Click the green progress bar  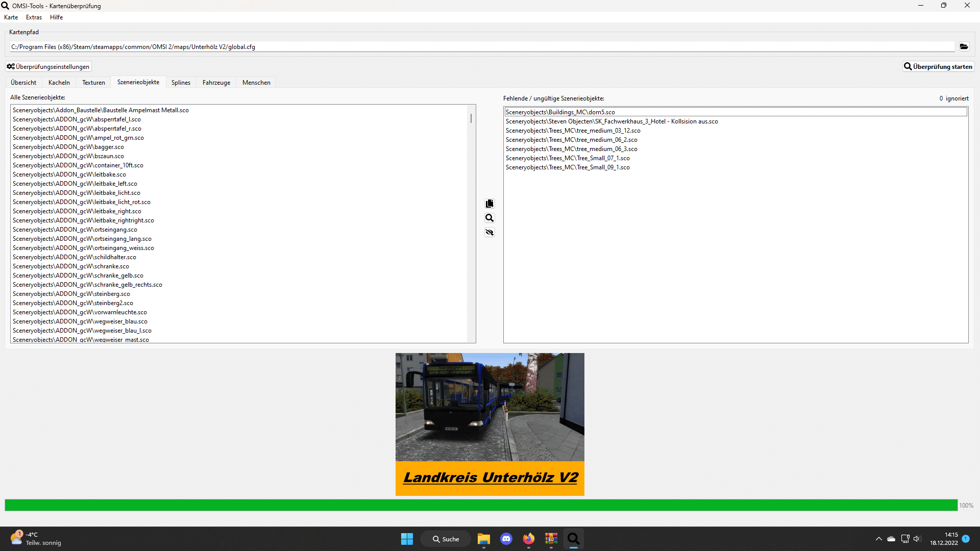[x=480, y=505]
